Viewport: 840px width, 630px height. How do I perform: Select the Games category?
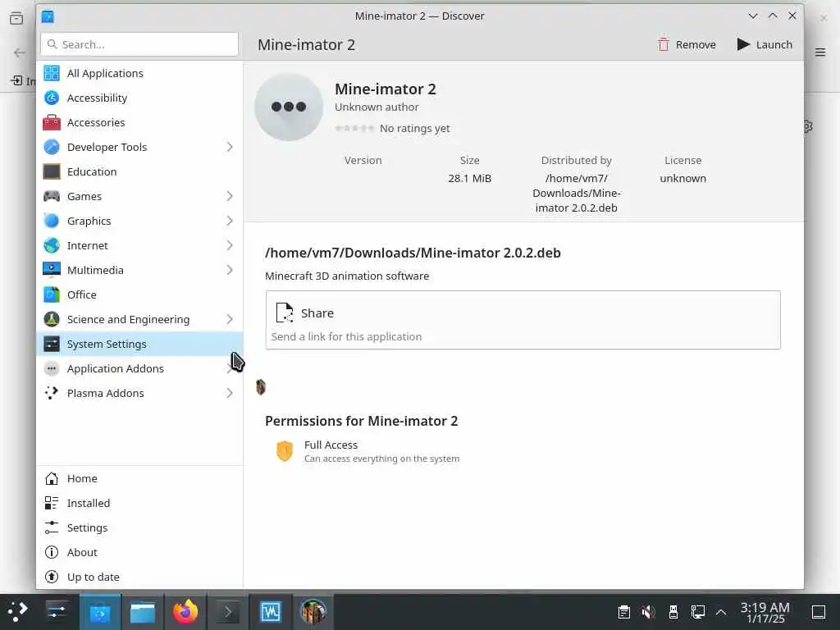coord(139,197)
